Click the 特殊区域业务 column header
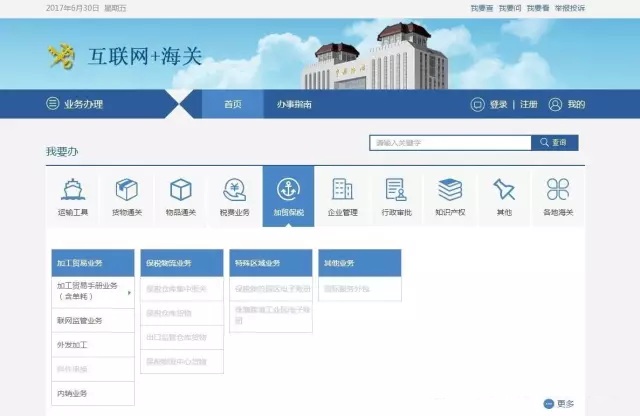The width and height of the screenshot is (640, 416). click(271, 263)
